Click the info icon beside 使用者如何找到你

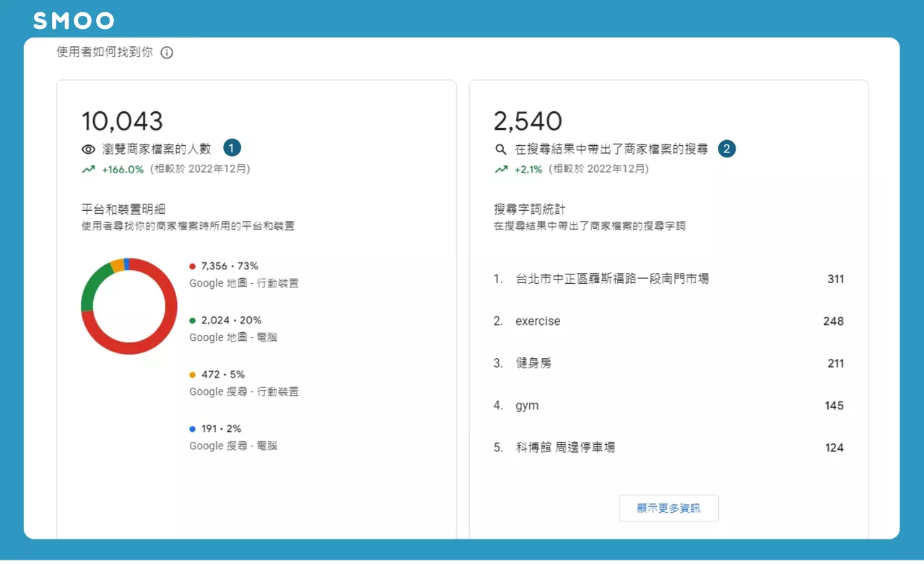click(x=167, y=53)
